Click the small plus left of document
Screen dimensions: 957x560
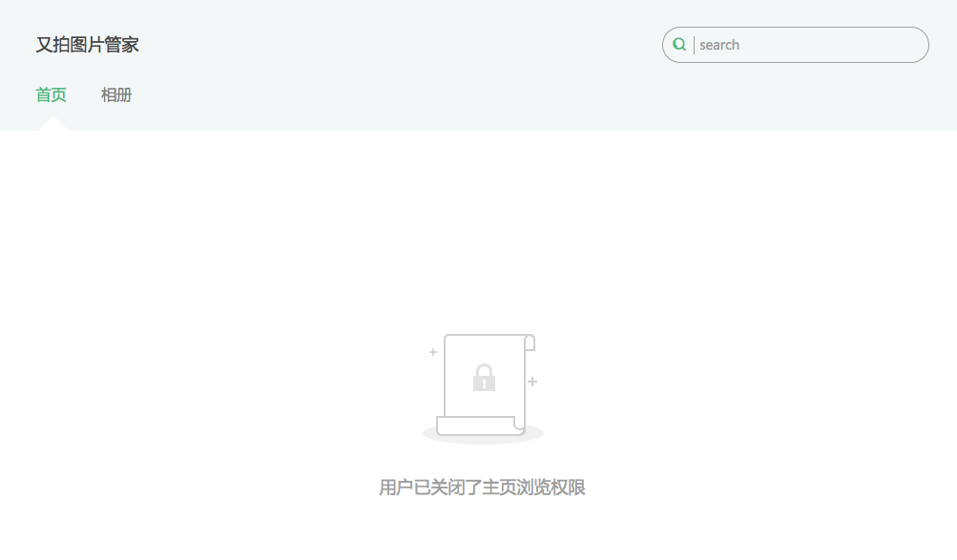(x=433, y=352)
